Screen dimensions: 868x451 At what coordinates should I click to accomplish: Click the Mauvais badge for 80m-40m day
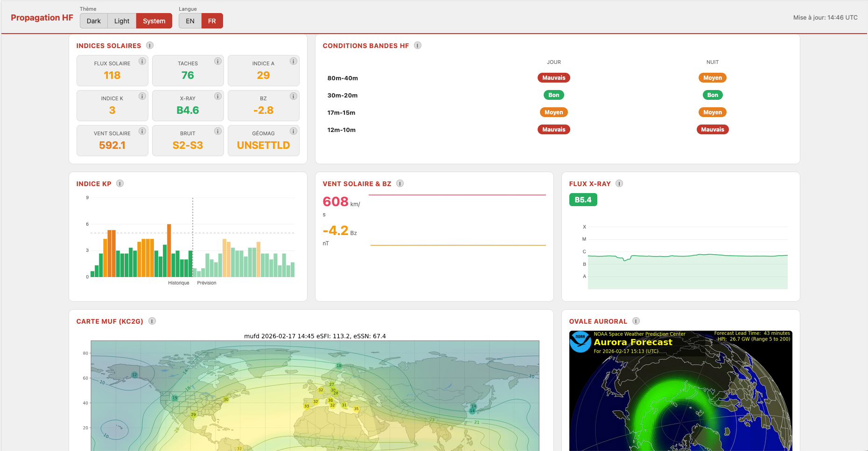tap(553, 78)
